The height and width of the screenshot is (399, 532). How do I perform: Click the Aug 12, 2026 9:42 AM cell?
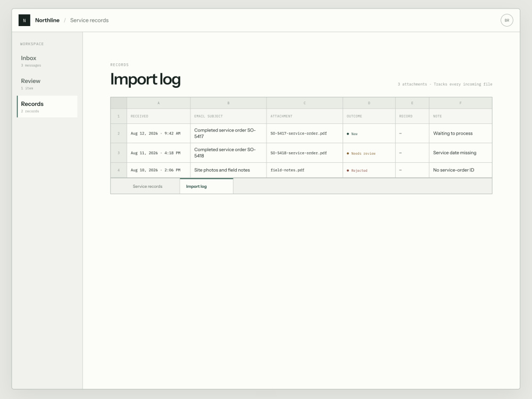(159, 134)
